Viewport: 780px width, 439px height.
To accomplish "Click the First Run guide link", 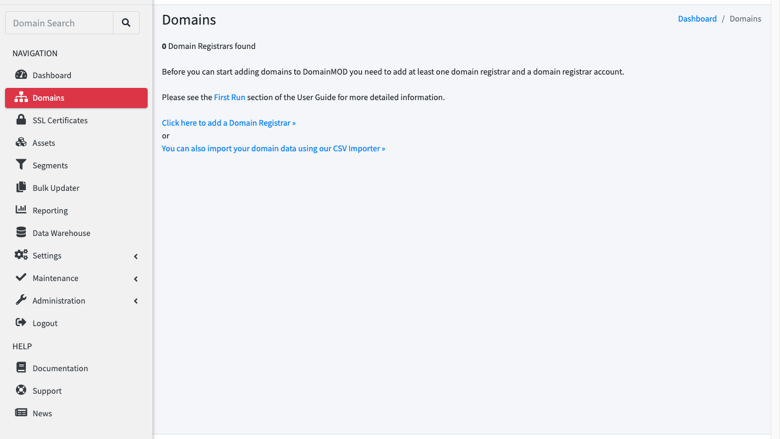I will [x=229, y=97].
